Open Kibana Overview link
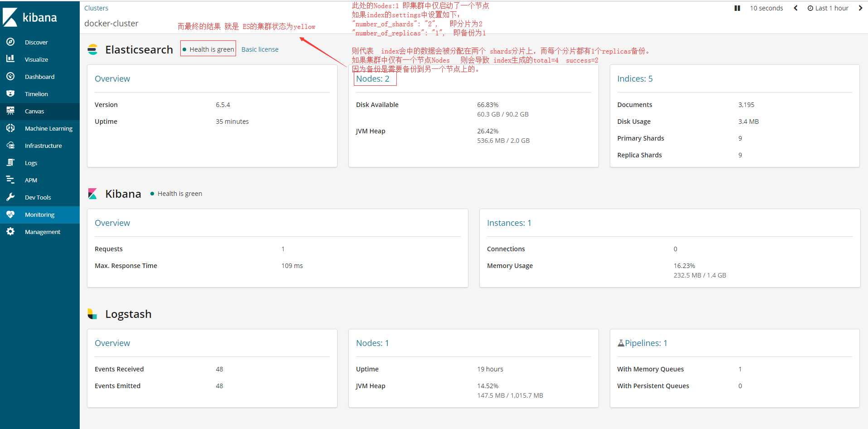The image size is (868, 429). [112, 223]
